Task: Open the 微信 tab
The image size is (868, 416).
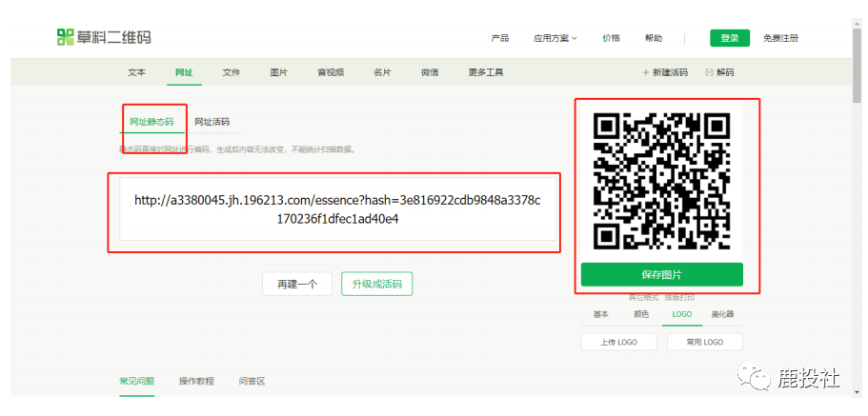Action: click(x=430, y=72)
